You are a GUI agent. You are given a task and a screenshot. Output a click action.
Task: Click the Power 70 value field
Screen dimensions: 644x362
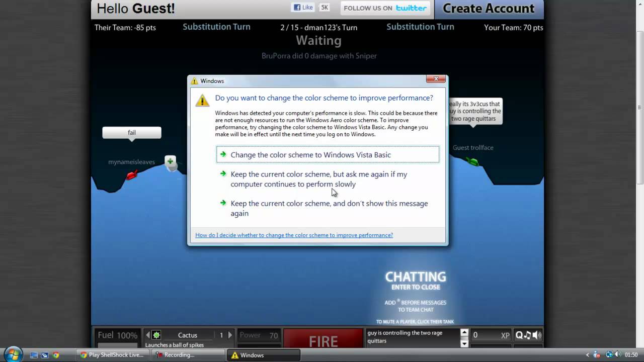[259, 335]
